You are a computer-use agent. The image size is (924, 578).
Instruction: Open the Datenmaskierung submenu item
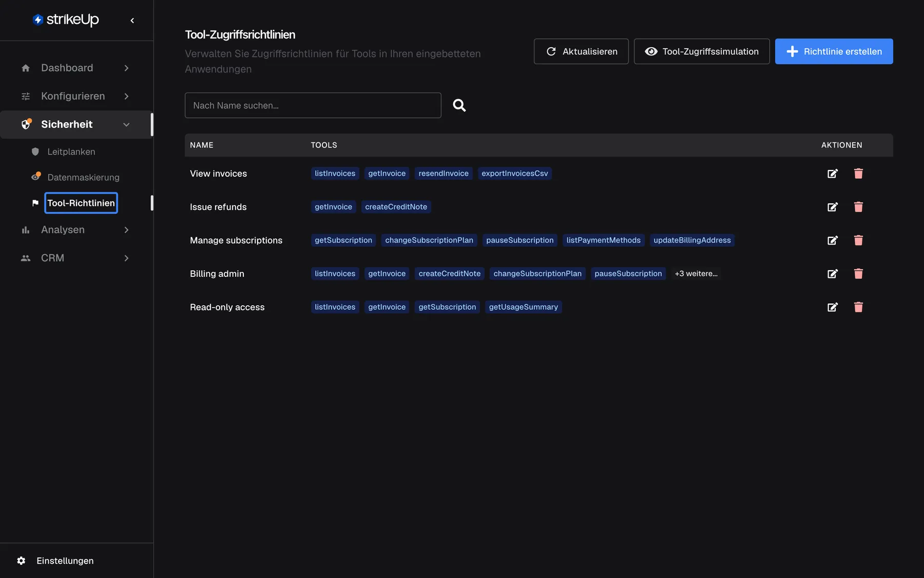point(83,177)
